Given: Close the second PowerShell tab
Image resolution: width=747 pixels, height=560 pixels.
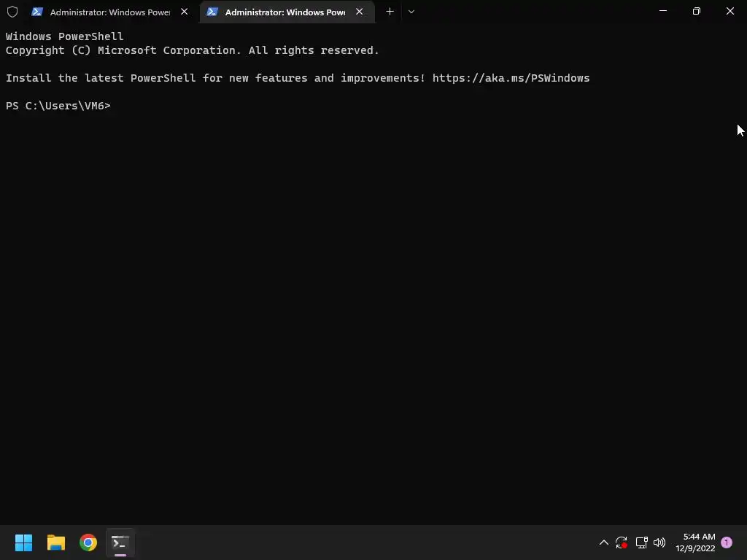Looking at the screenshot, I should click(x=359, y=12).
